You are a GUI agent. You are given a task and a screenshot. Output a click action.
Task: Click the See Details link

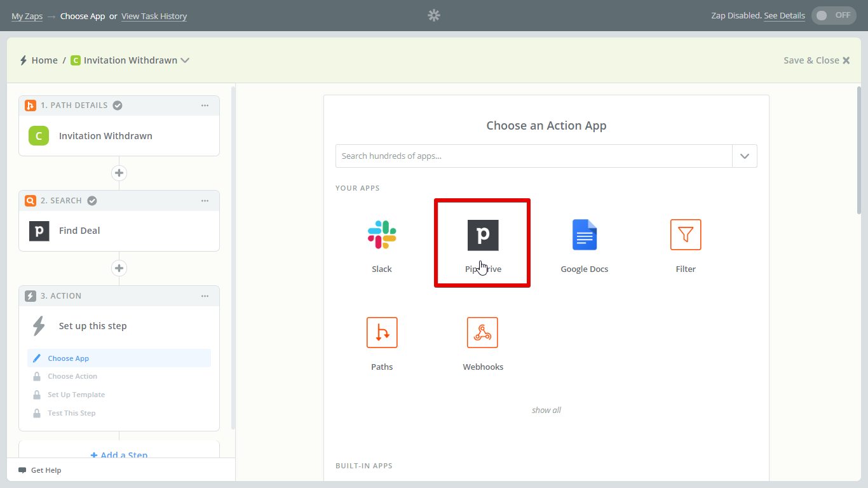tap(784, 16)
